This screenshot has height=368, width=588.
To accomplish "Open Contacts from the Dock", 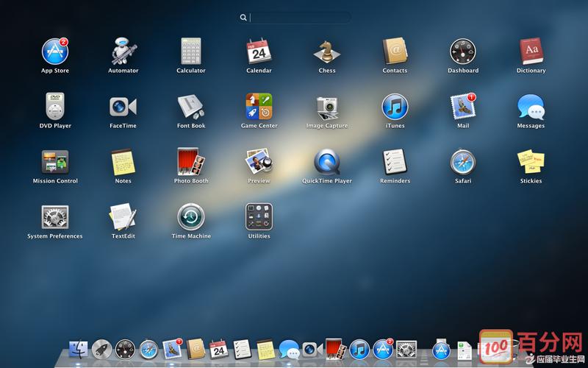I will 196,349.
